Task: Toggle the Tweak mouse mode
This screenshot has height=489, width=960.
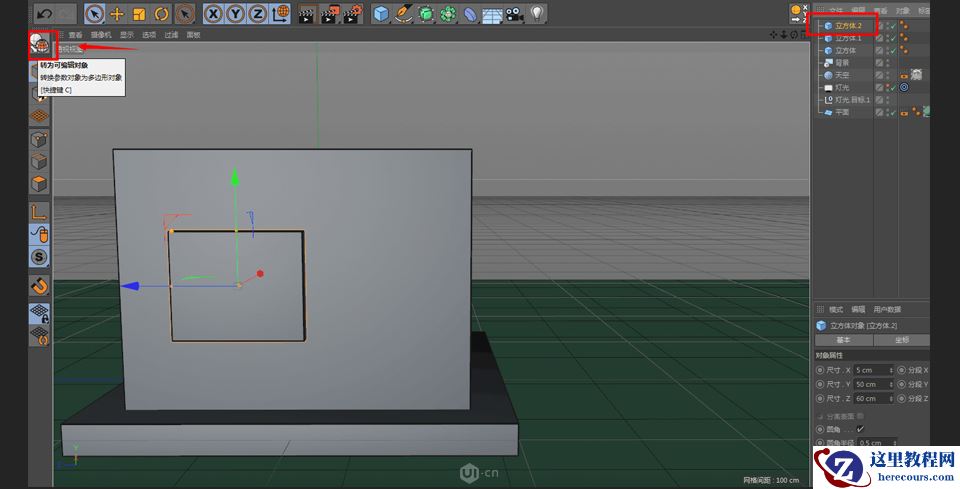Action: pyautogui.click(x=39, y=234)
